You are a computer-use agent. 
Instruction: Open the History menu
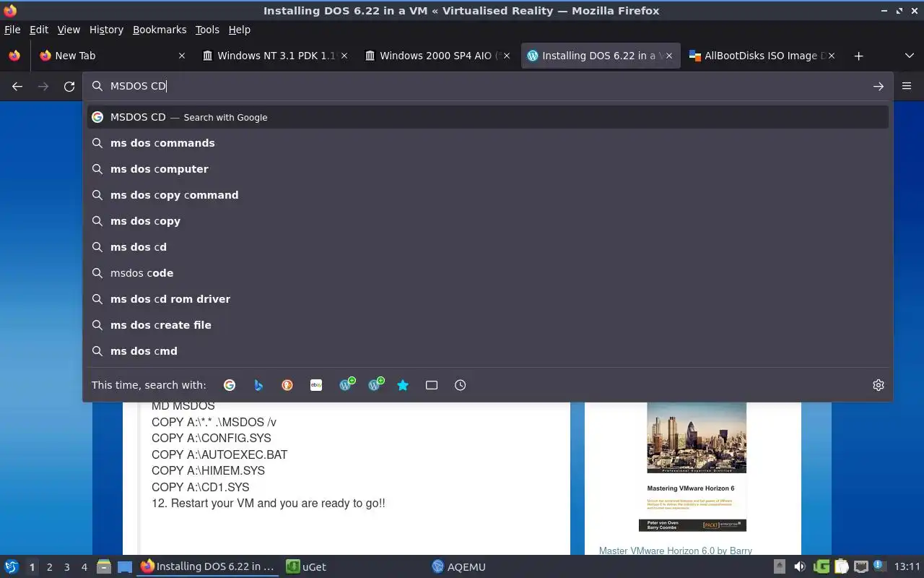tap(106, 30)
